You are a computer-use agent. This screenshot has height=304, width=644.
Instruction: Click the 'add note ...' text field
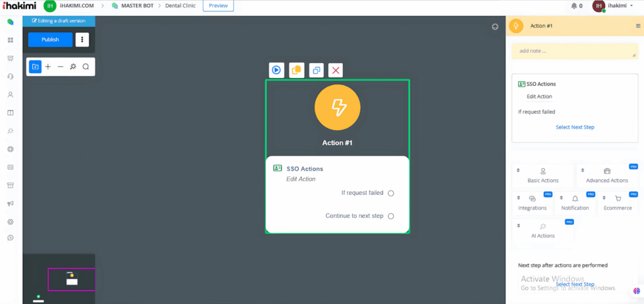point(575,51)
